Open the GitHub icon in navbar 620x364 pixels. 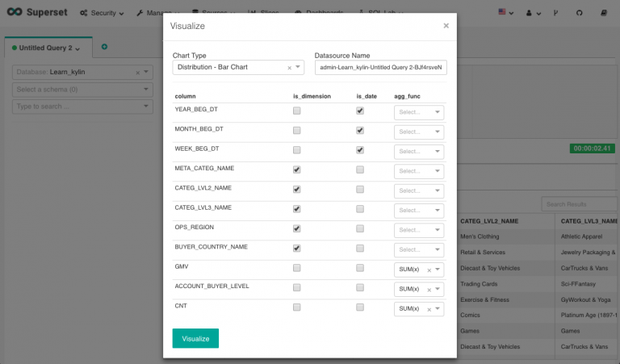(x=579, y=13)
